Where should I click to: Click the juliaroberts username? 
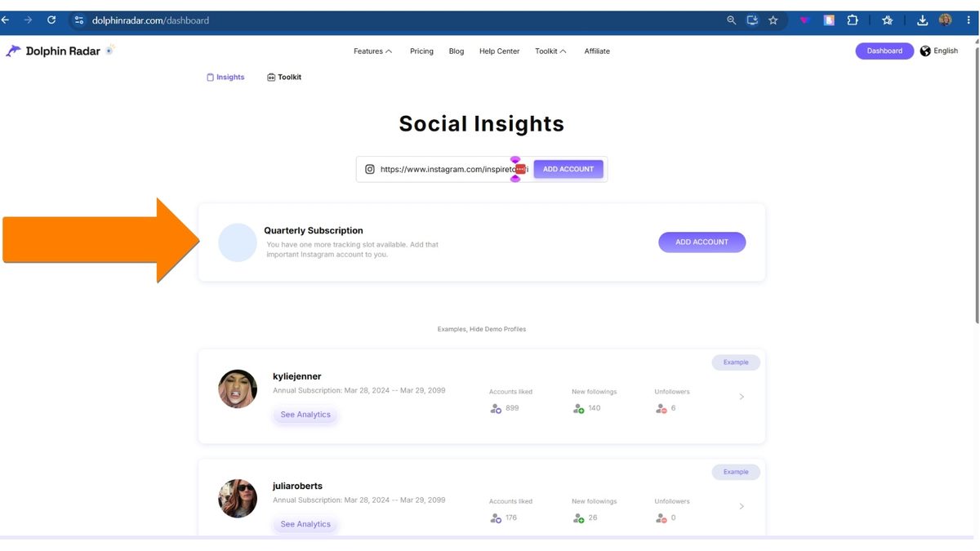[298, 486]
